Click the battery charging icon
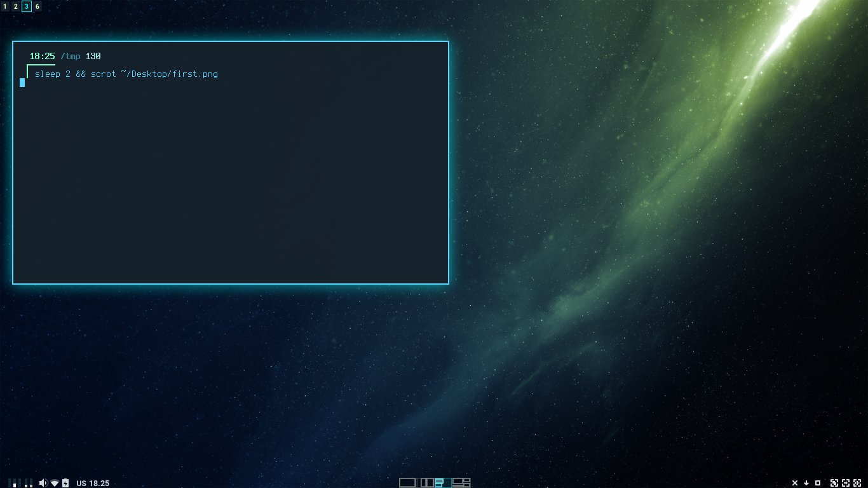 (x=65, y=483)
